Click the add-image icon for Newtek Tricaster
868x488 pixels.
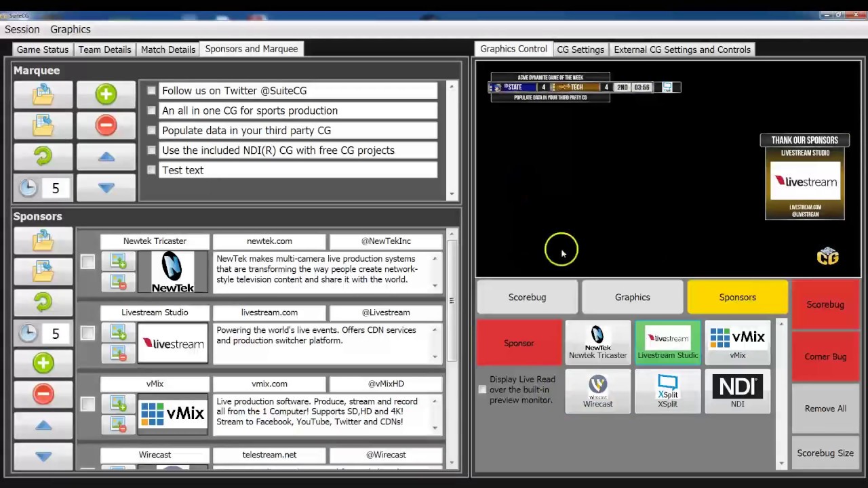(x=119, y=261)
